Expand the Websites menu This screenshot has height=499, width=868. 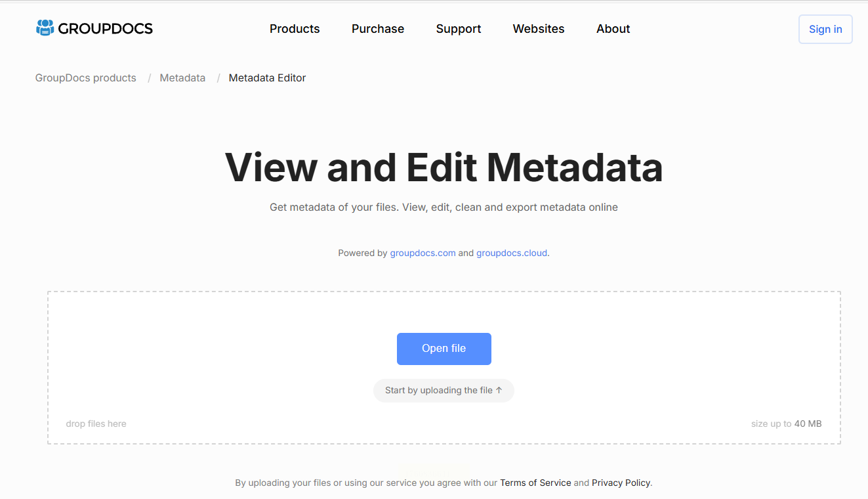click(539, 29)
